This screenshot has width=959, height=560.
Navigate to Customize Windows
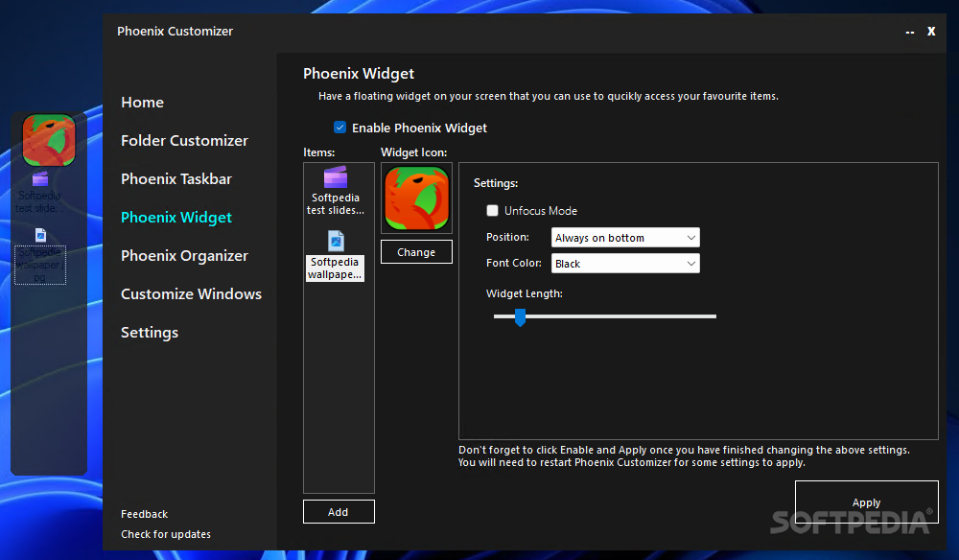pyautogui.click(x=191, y=294)
